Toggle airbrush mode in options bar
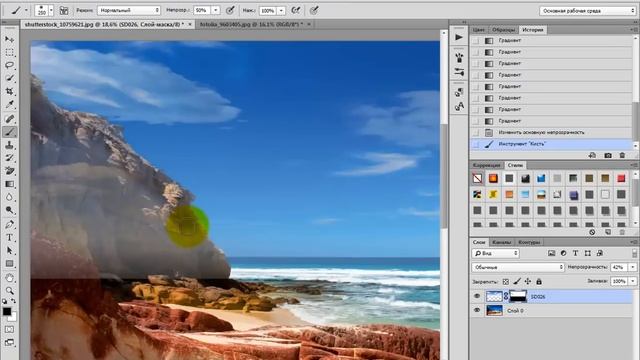640x360 pixels. coord(296,11)
